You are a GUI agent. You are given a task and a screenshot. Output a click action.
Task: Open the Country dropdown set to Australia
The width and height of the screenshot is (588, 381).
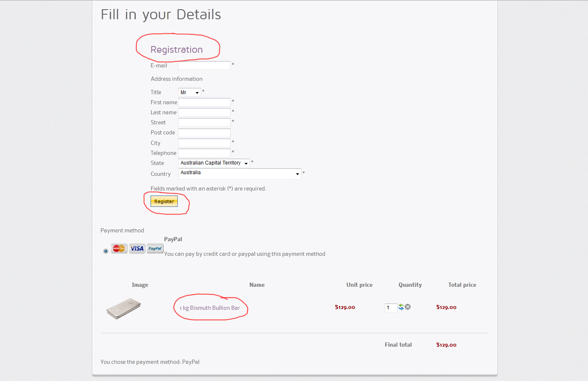pyautogui.click(x=240, y=173)
